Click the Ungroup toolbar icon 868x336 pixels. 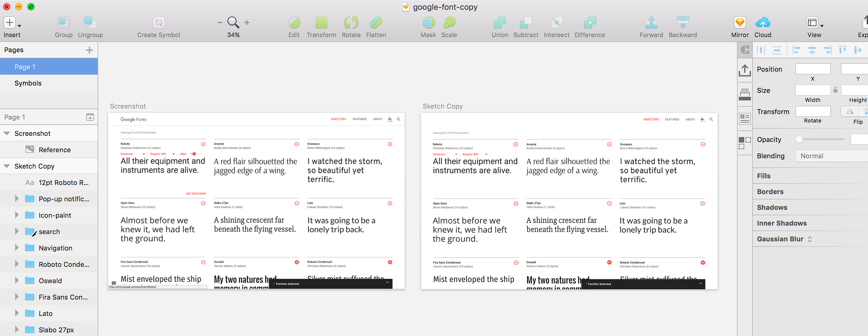(90, 23)
